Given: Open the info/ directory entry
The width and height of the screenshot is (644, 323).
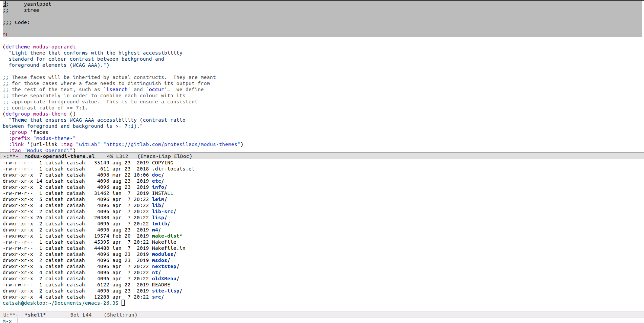Looking at the screenshot, I should tap(159, 187).
